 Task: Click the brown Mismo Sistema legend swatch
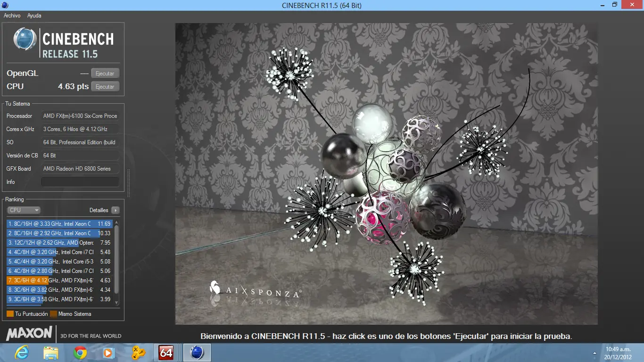click(x=53, y=314)
